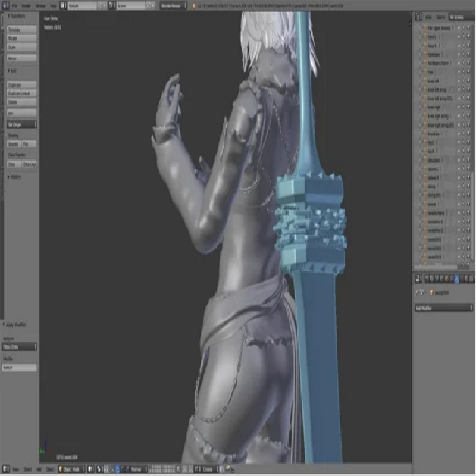This screenshot has width=476, height=476.
Task: Click the Properties editor type icon
Action: [419, 278]
